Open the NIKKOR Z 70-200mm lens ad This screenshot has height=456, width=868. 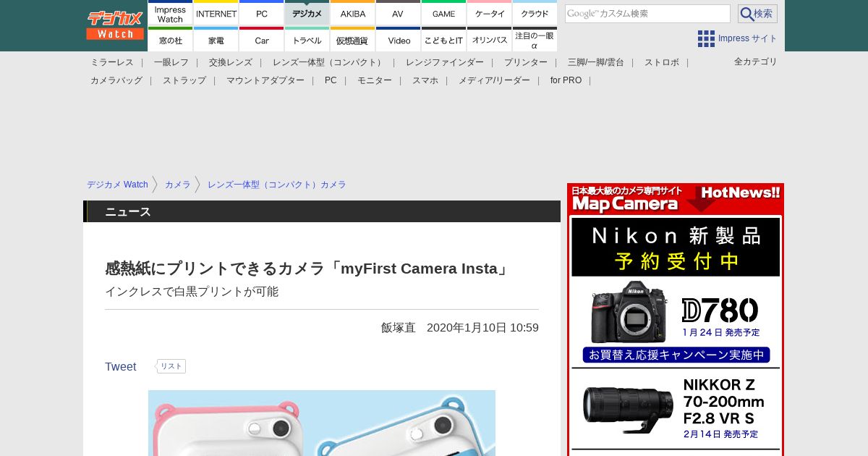click(x=676, y=408)
